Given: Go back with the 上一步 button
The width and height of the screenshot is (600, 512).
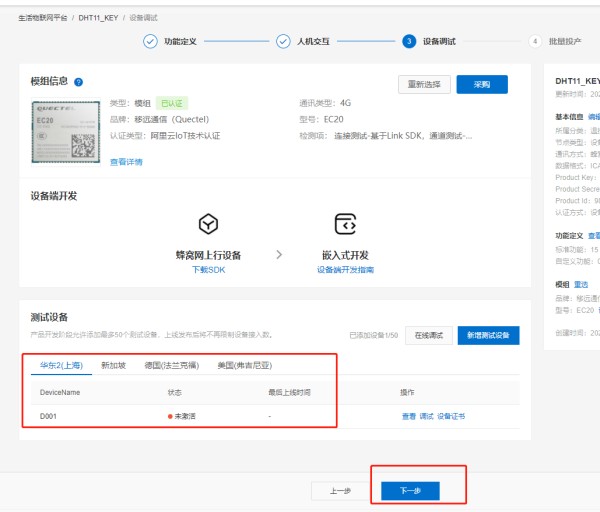Looking at the screenshot, I should point(340,491).
